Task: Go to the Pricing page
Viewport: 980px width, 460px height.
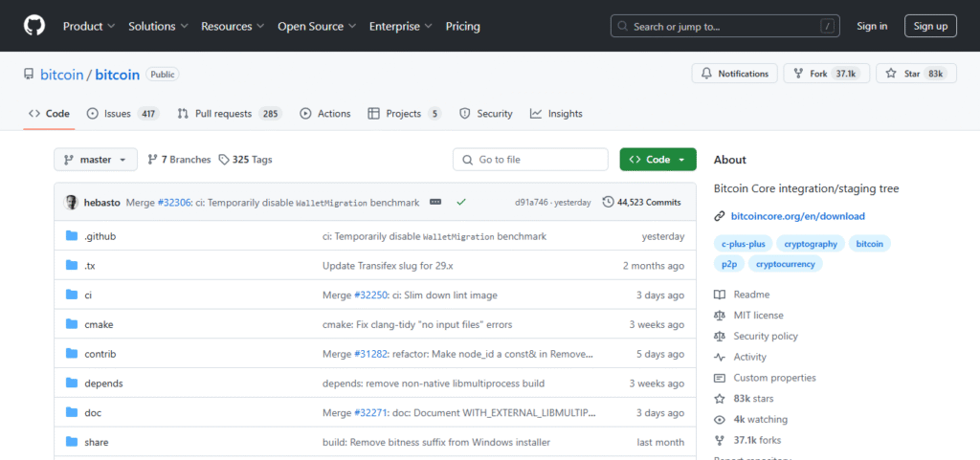Action: 462,26
